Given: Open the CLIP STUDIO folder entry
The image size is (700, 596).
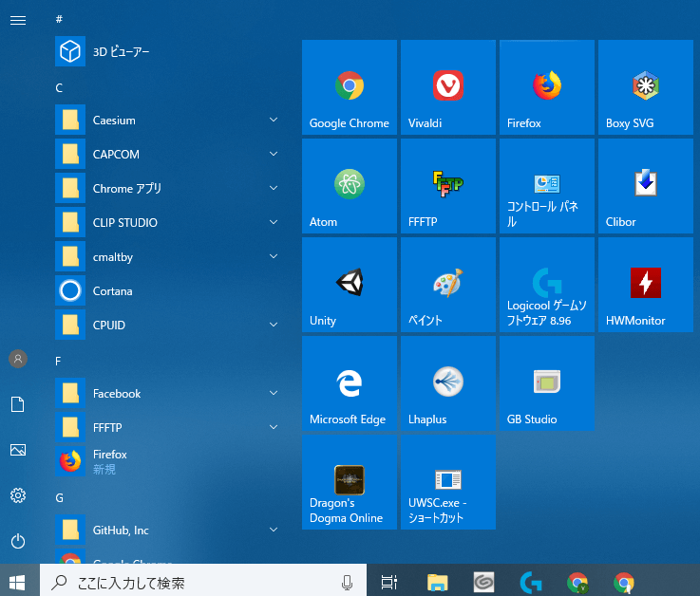Looking at the screenshot, I should pos(170,222).
